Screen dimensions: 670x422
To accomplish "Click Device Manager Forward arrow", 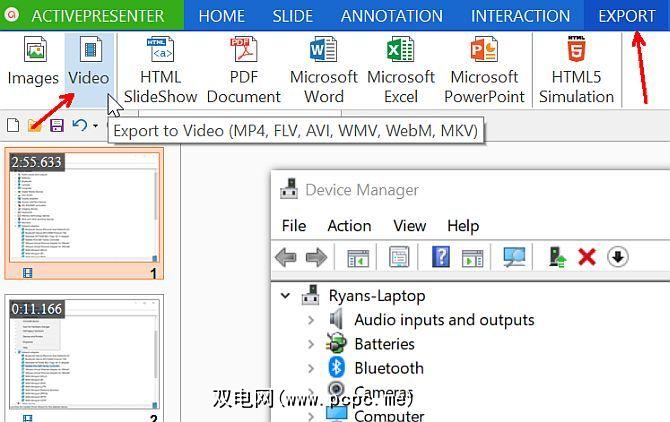I will click(x=317, y=258).
